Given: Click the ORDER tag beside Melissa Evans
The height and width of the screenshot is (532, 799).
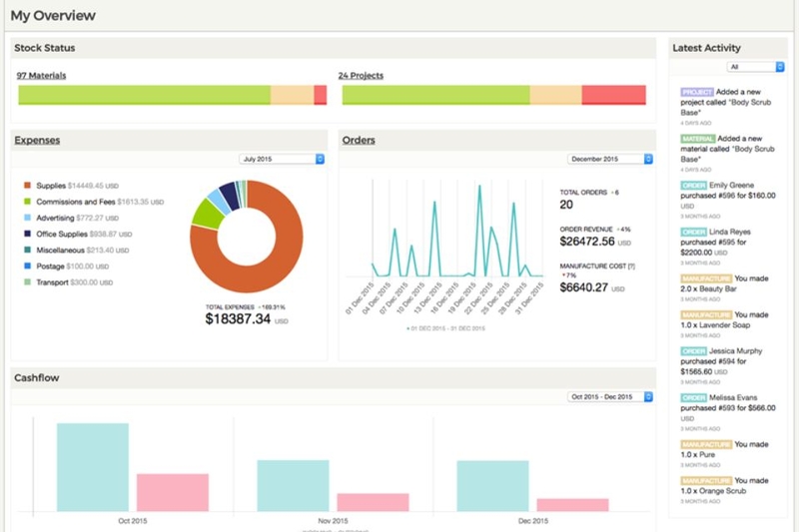Looking at the screenshot, I should click(x=693, y=397).
